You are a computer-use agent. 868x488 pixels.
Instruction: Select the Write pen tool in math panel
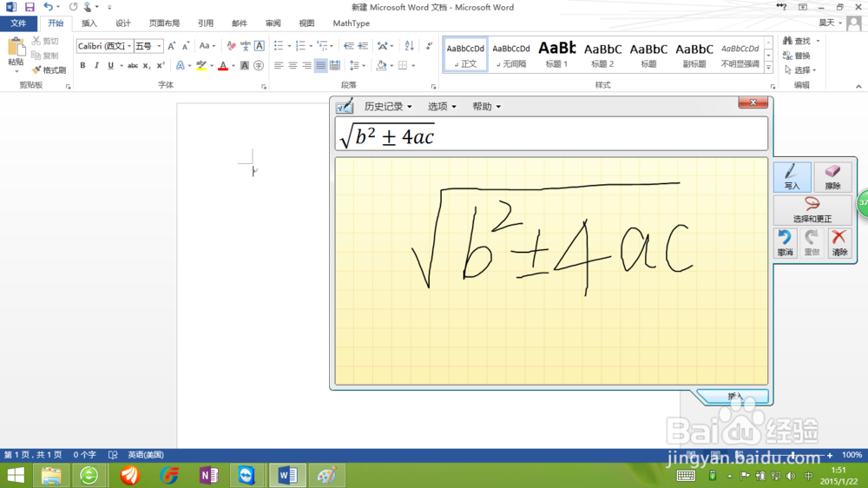792,176
